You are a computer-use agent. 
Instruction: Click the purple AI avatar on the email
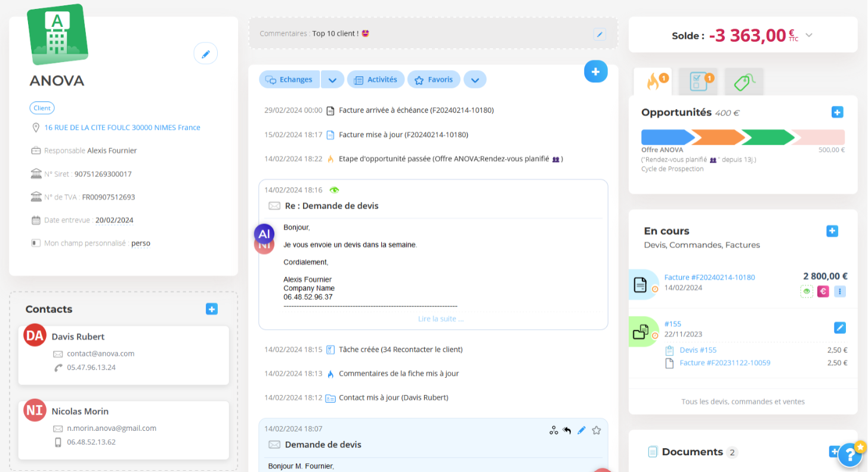point(265,234)
